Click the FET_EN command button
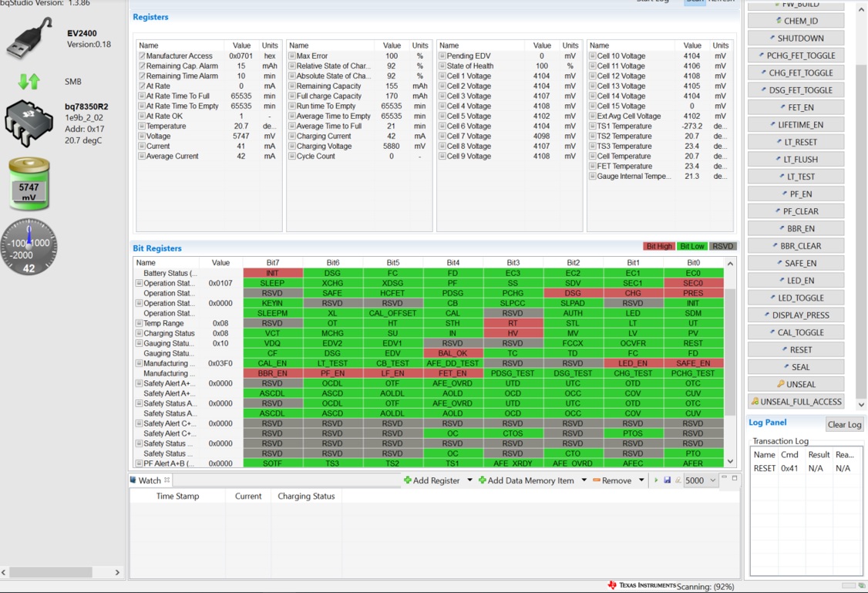 coord(796,107)
